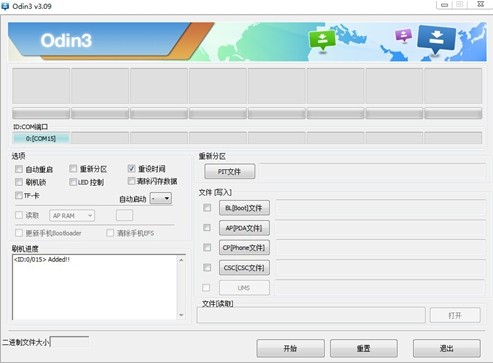Screen dimensions: 493x363
Task: Click the green download bubble icon in banner
Action: 322,40
